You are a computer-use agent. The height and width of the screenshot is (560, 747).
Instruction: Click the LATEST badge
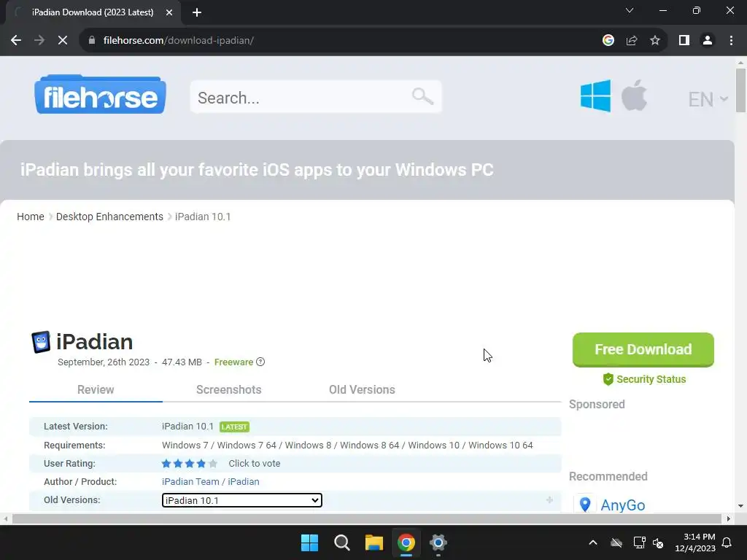[234, 427]
